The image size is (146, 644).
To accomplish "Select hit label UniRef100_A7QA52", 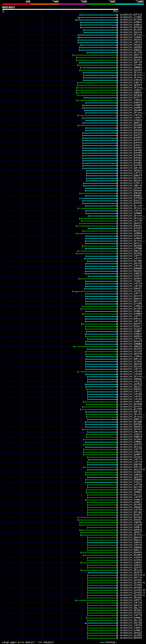I will pyautogui.click(x=131, y=37).
